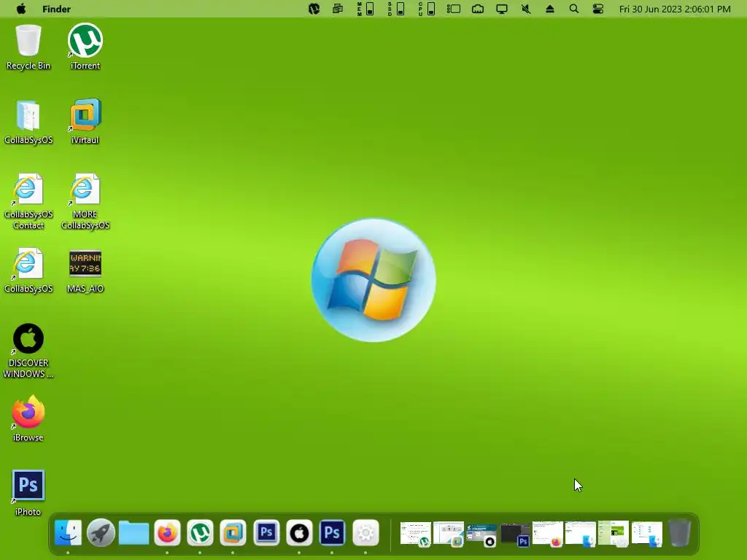The image size is (747, 560).
Task: Unmute the sound via menu bar speaker icon
Action: click(526, 9)
